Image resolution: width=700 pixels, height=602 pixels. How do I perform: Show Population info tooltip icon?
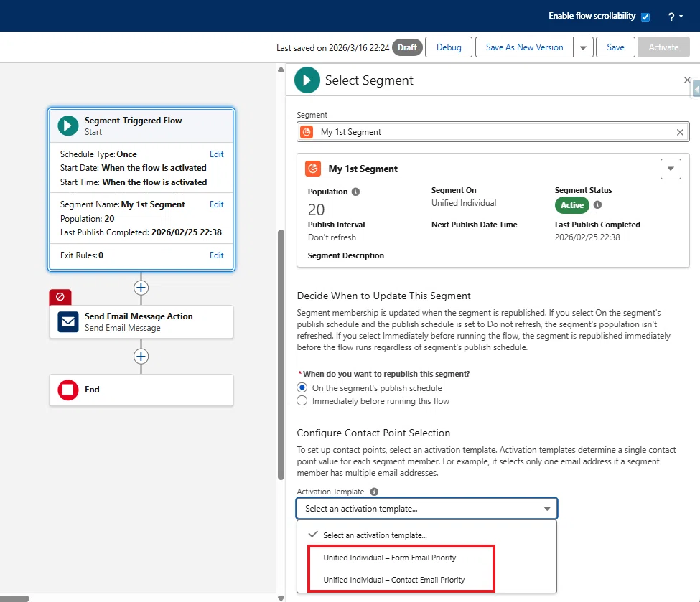[x=355, y=192]
